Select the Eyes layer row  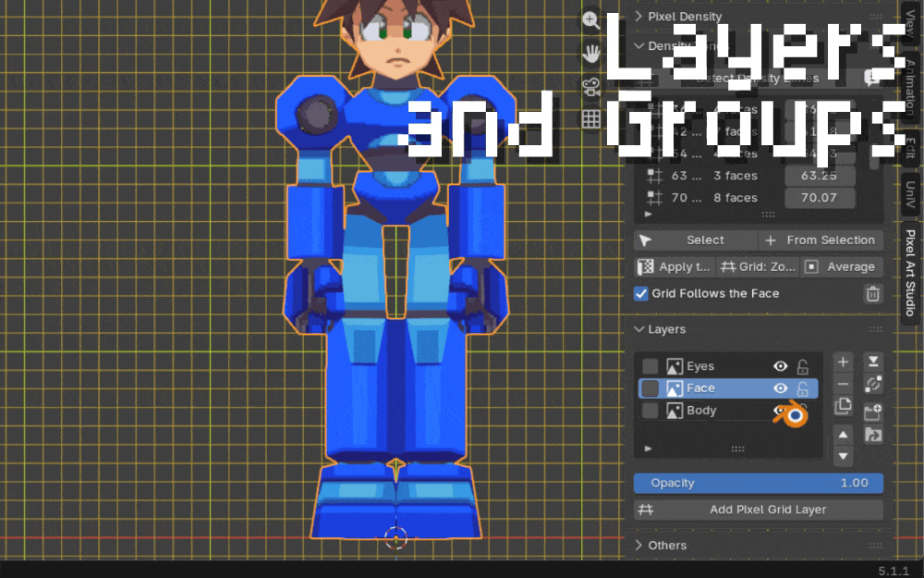pyautogui.click(x=728, y=366)
